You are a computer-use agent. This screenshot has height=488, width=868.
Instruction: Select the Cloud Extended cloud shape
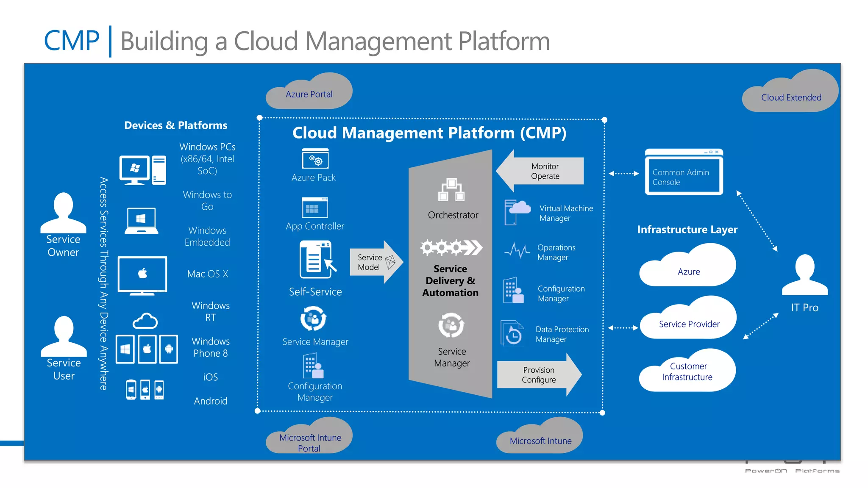(x=791, y=95)
